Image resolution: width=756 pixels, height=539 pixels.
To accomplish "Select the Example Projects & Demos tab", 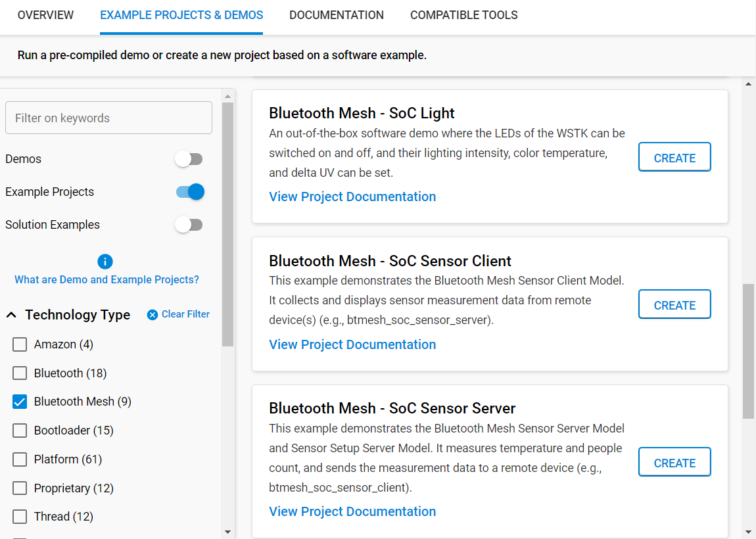I will click(181, 15).
